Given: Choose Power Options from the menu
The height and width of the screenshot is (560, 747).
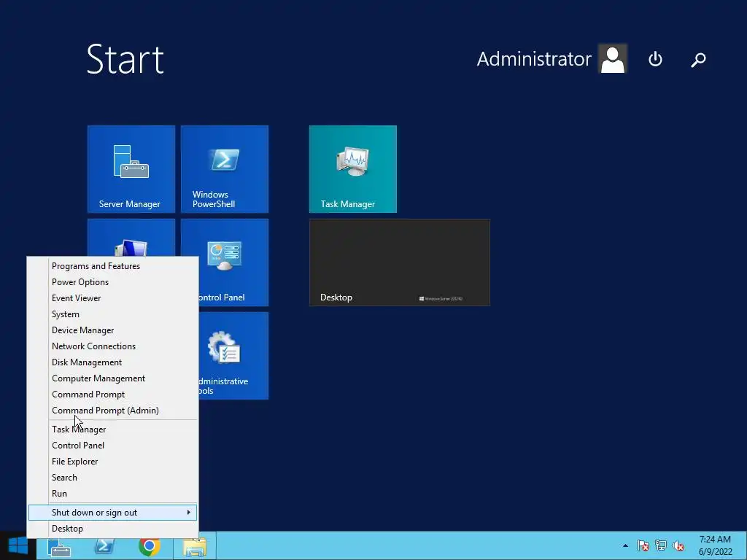Looking at the screenshot, I should tap(113, 282).
